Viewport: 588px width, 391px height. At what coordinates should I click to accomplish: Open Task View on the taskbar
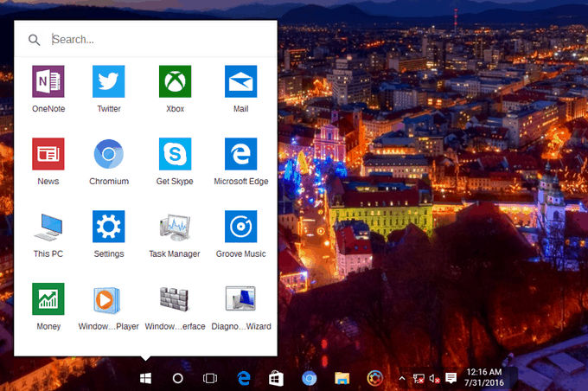point(210,378)
